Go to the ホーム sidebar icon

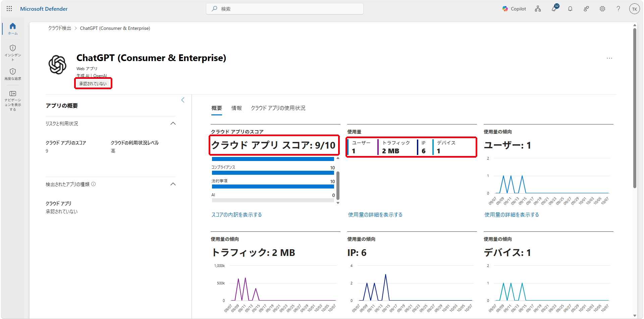(x=13, y=29)
